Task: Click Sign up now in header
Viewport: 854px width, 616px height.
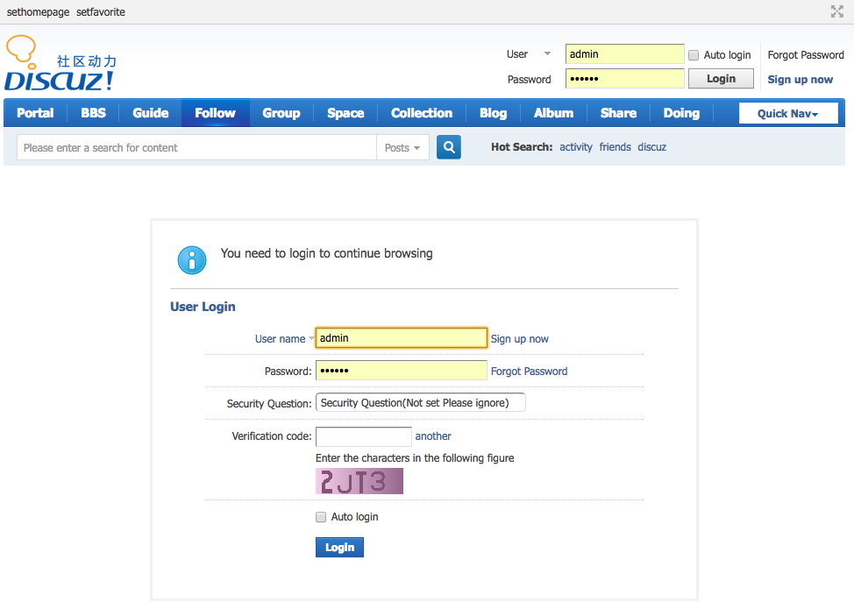Action: pos(801,80)
